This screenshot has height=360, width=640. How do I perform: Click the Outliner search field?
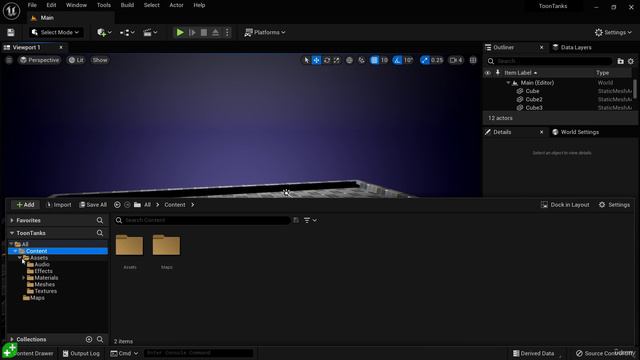[x=549, y=61]
